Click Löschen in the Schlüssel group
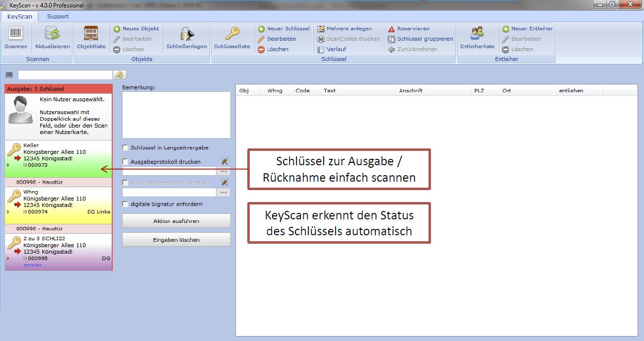644x341 pixels. pos(273,49)
